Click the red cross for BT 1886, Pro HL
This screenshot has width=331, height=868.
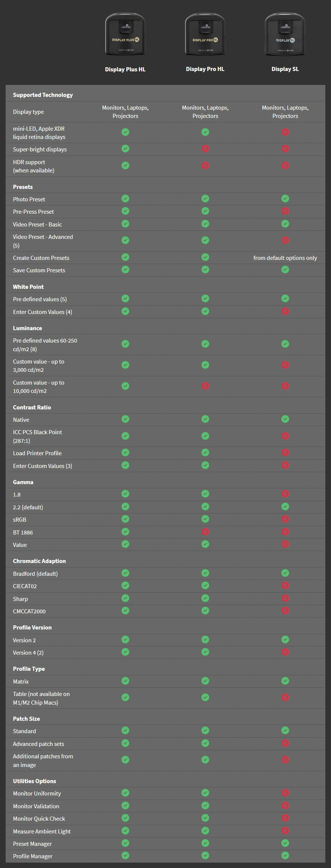[x=205, y=531]
